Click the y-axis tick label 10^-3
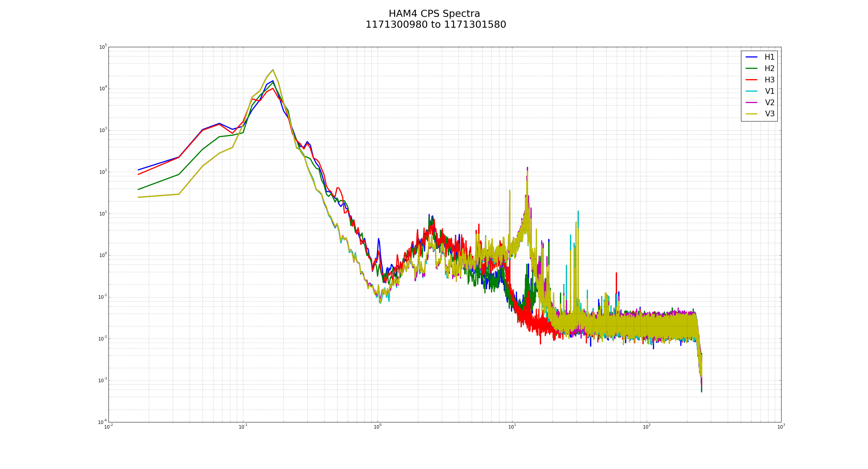 pos(103,380)
